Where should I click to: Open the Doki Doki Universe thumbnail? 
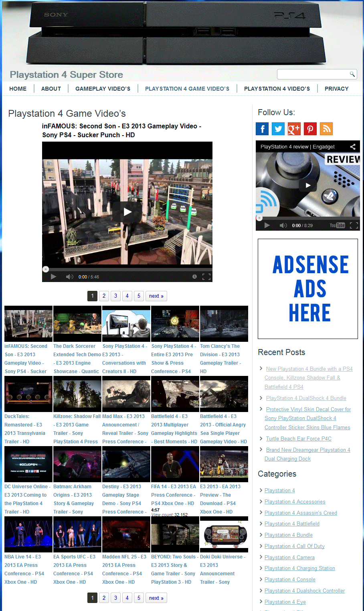(x=224, y=534)
